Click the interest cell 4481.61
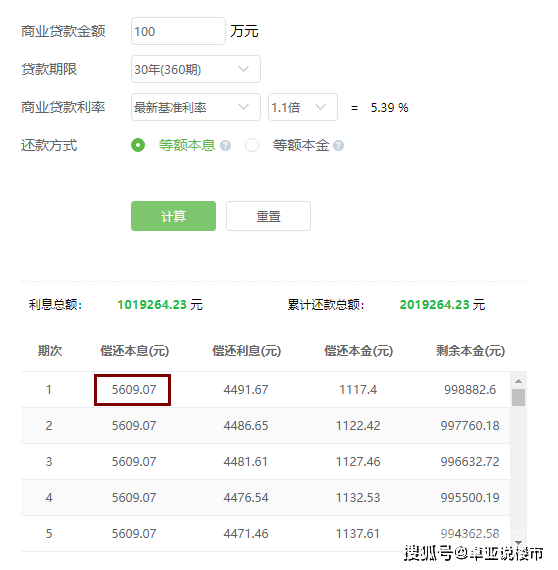The width and height of the screenshot is (558, 570). pyautogui.click(x=246, y=462)
